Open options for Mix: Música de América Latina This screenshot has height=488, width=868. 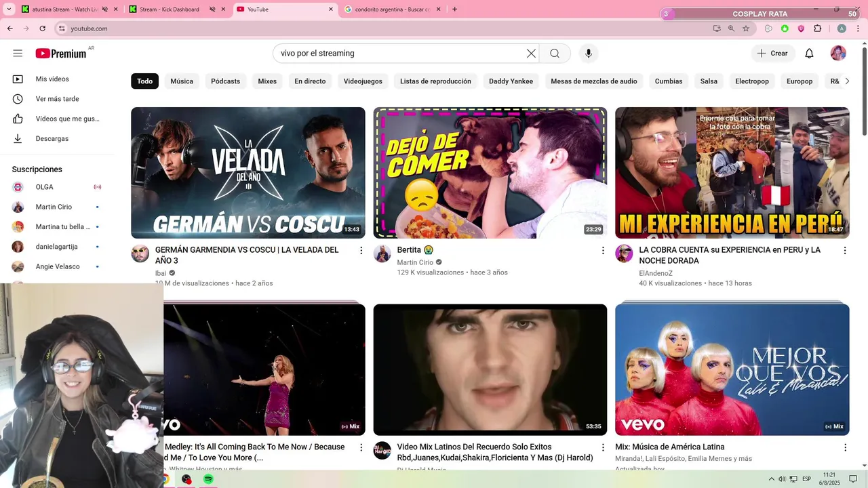coord(845,448)
